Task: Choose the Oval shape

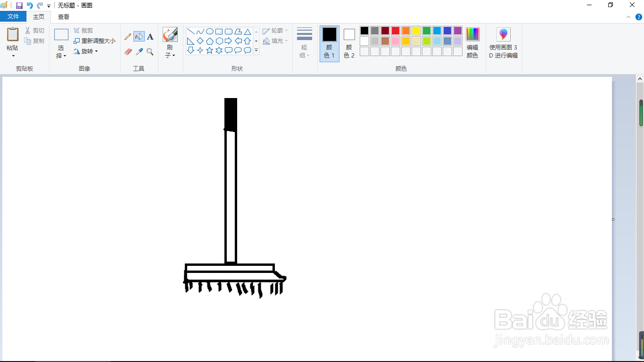Action: (x=209, y=32)
